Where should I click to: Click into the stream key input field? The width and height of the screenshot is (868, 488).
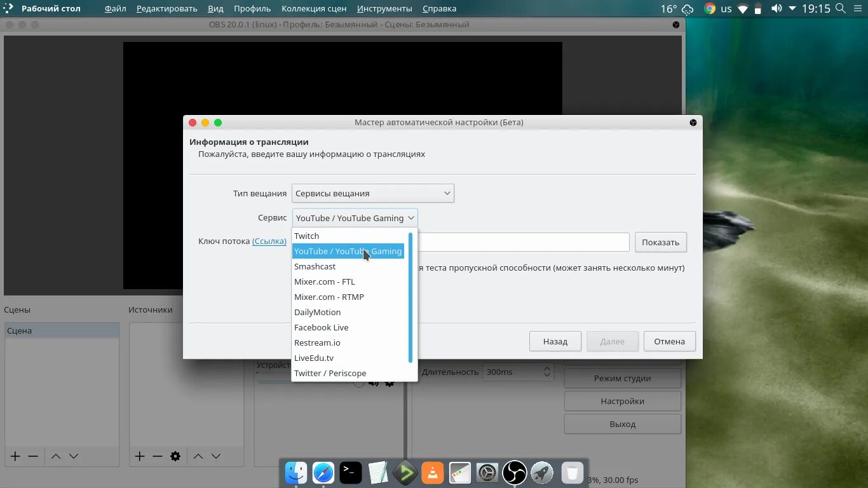[x=523, y=242]
